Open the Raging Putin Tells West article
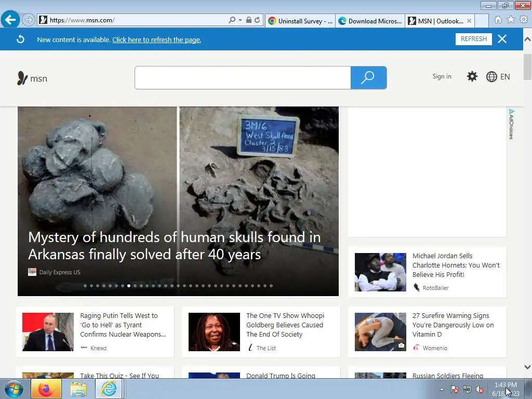Screen dimensions: 532x399 (x=123, y=325)
